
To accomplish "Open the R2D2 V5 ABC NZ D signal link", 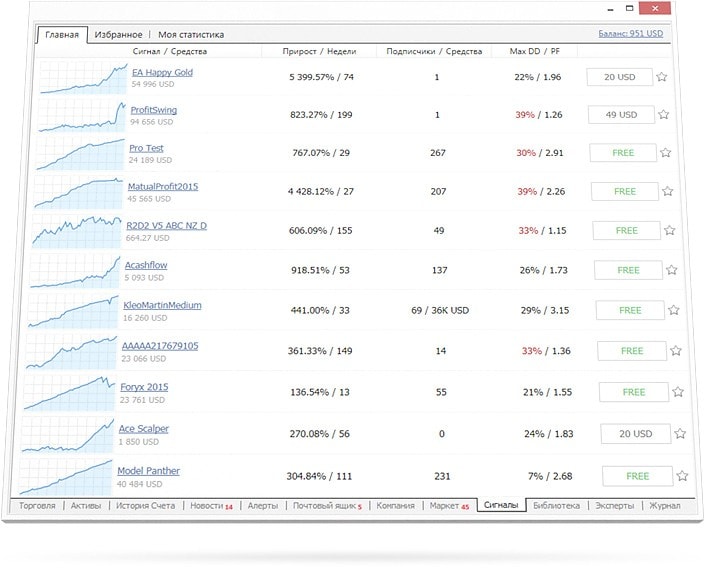I will coord(166,226).
